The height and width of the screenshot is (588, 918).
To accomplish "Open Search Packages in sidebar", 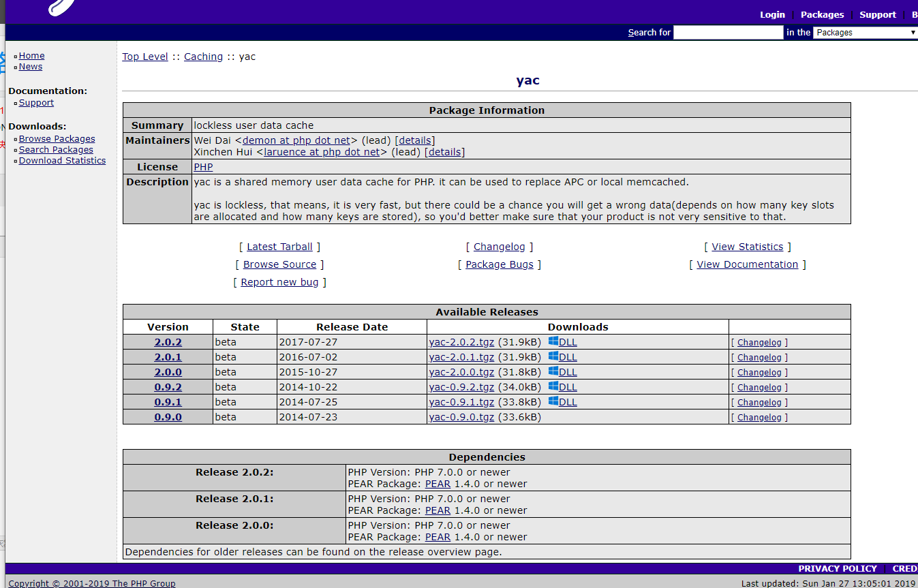I will [56, 150].
